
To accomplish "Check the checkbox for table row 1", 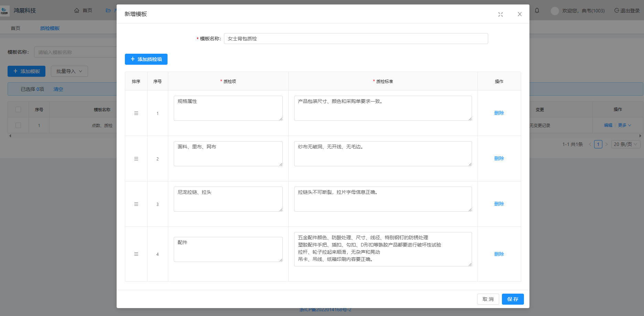I will (x=18, y=125).
